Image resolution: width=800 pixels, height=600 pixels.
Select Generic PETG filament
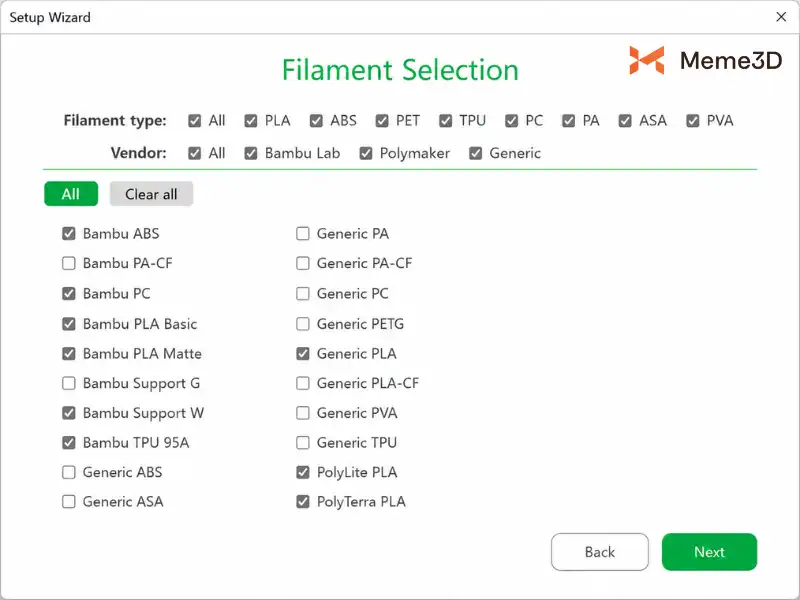click(x=303, y=324)
